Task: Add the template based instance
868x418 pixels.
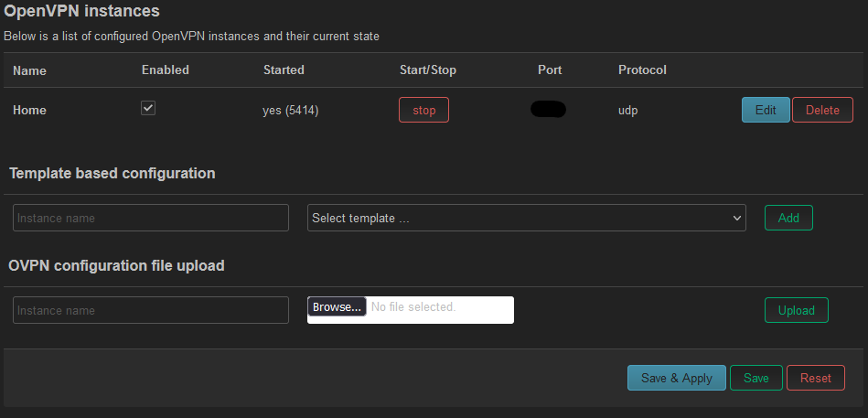Action: click(x=788, y=218)
